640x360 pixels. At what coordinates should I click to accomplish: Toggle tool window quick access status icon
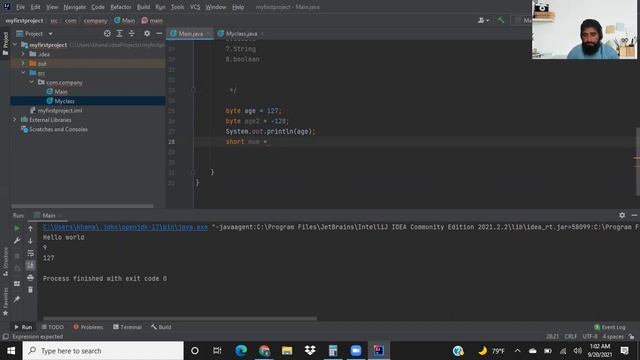click(x=5, y=337)
